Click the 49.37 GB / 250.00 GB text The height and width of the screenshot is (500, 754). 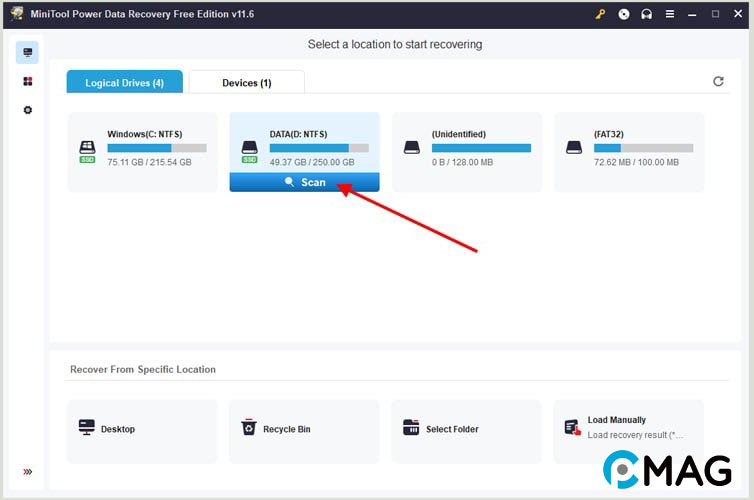(312, 162)
